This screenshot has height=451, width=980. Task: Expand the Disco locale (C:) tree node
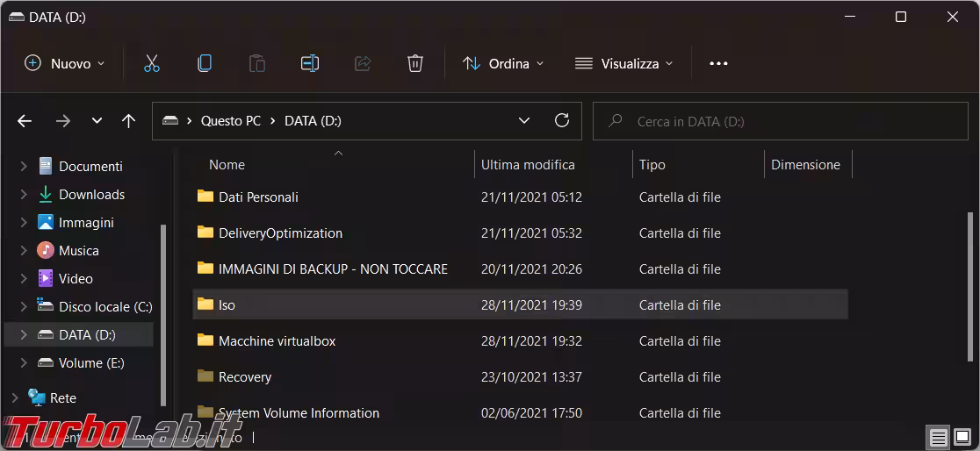click(x=24, y=307)
